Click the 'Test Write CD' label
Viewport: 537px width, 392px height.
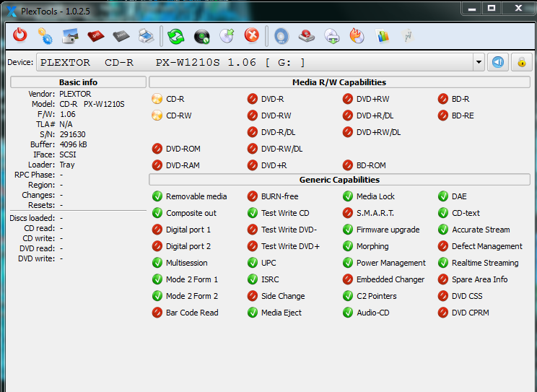pyautogui.click(x=285, y=213)
